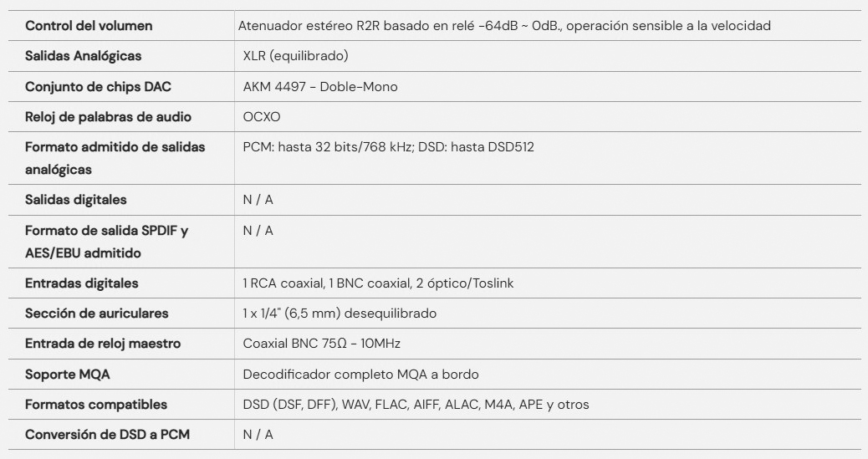Click the 'Conversión de DSD a PCM' label
The image size is (868, 459).
pos(107,435)
